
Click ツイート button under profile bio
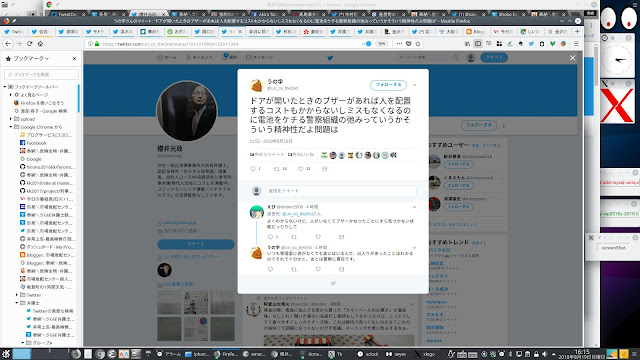coord(196,244)
